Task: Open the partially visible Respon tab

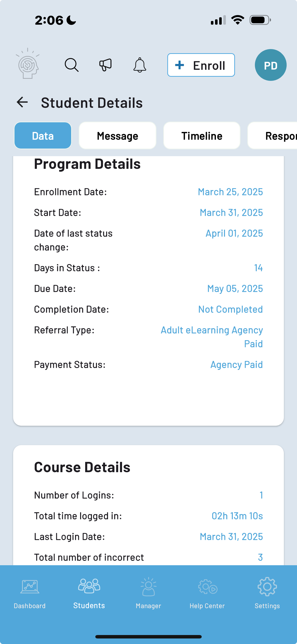Action: tap(275, 136)
